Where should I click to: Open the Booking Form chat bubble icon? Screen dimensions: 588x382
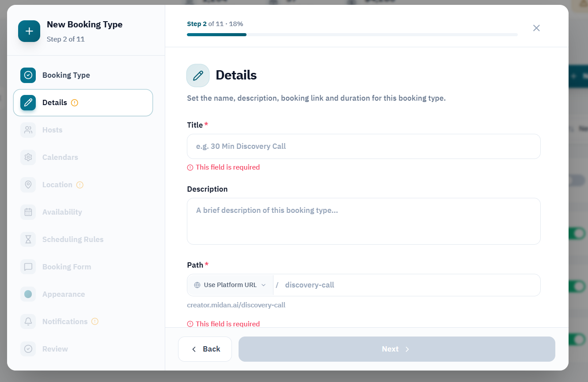[x=28, y=267]
